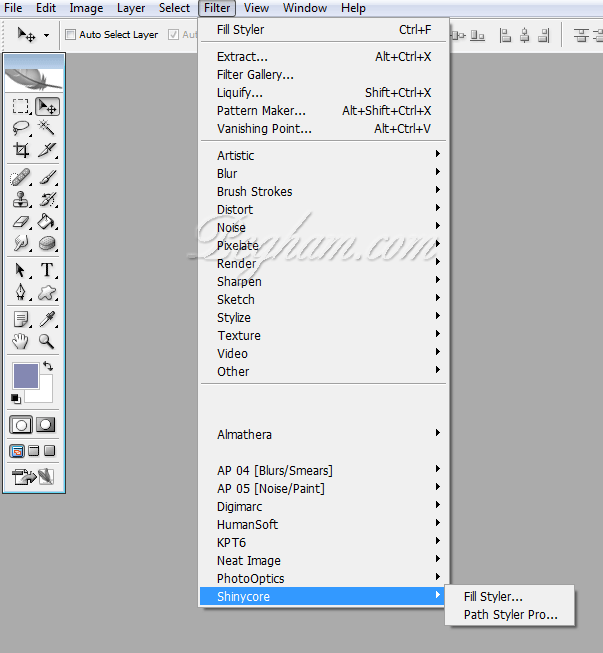
Task: Open the Select menu
Action: tap(174, 8)
